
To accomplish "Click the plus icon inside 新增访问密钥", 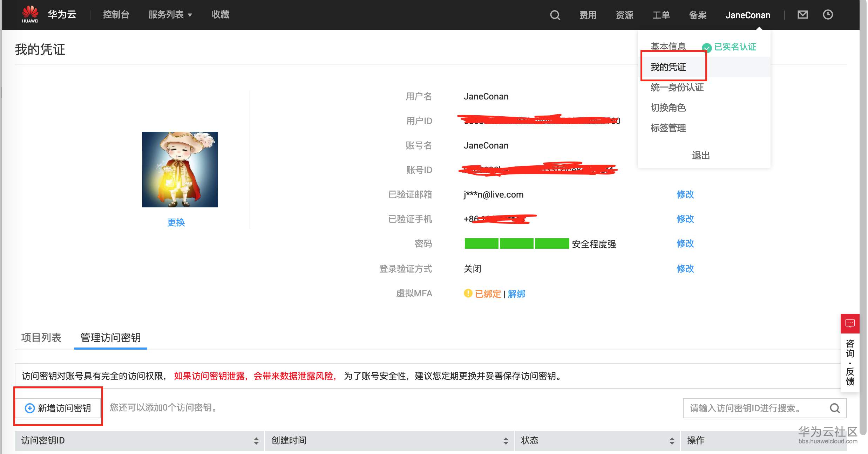I will pos(29,408).
